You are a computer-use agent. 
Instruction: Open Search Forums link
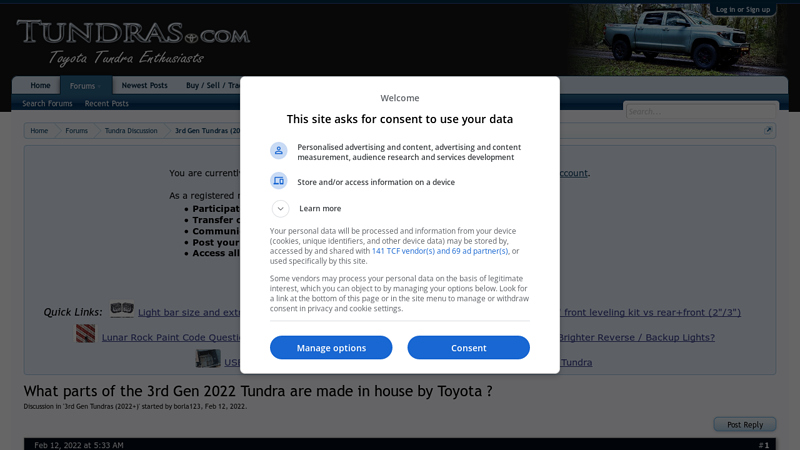pyautogui.click(x=47, y=104)
